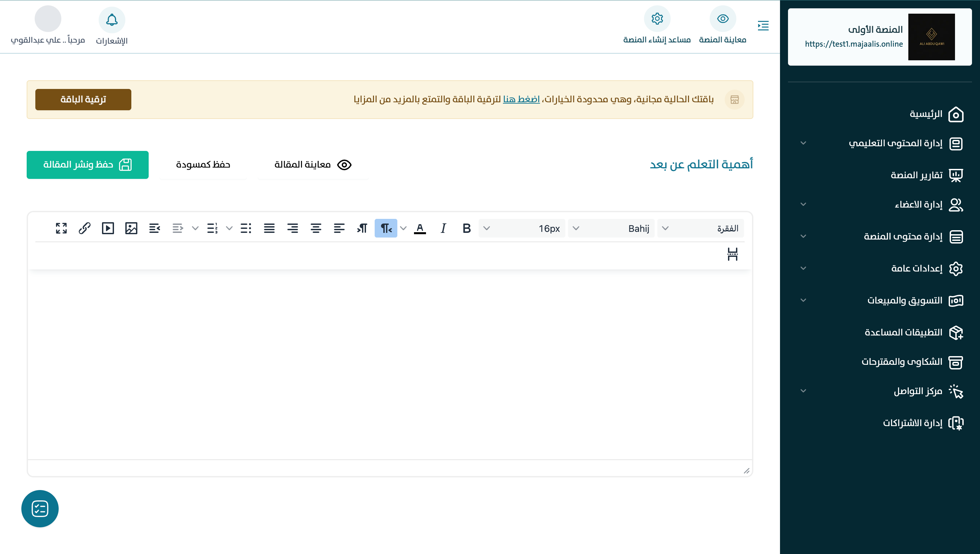Open the floating checklist button
Screen dimensions: 980x554
(40, 508)
